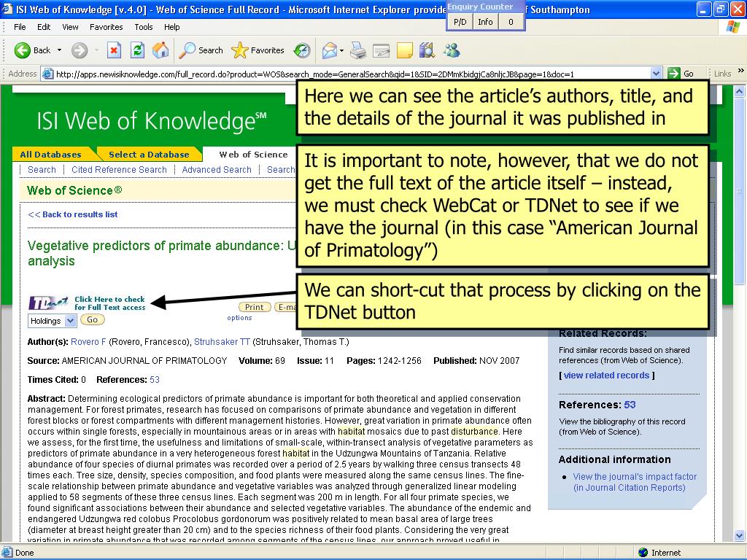Click the 'AMERICAN JOURNAL OF PRIMATOLOGY' source text
Screen dimensions: 747x560
pyautogui.click(x=144, y=361)
